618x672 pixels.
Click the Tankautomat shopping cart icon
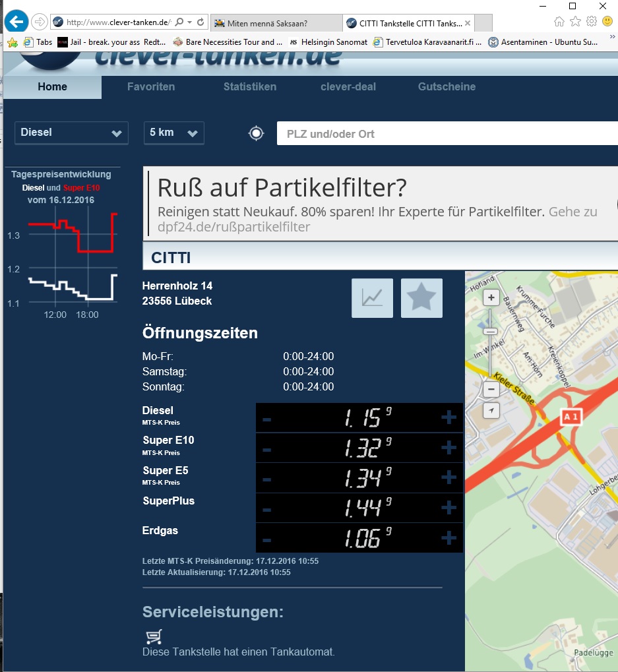click(154, 636)
